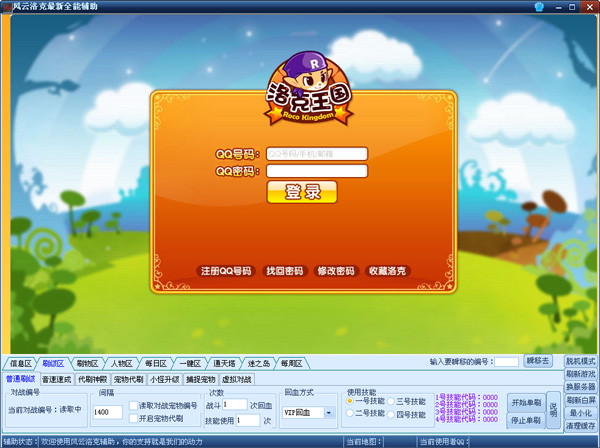The image size is (600, 448).
Task: Select the 代刷神殿 sub-tab
Action: coord(93,379)
